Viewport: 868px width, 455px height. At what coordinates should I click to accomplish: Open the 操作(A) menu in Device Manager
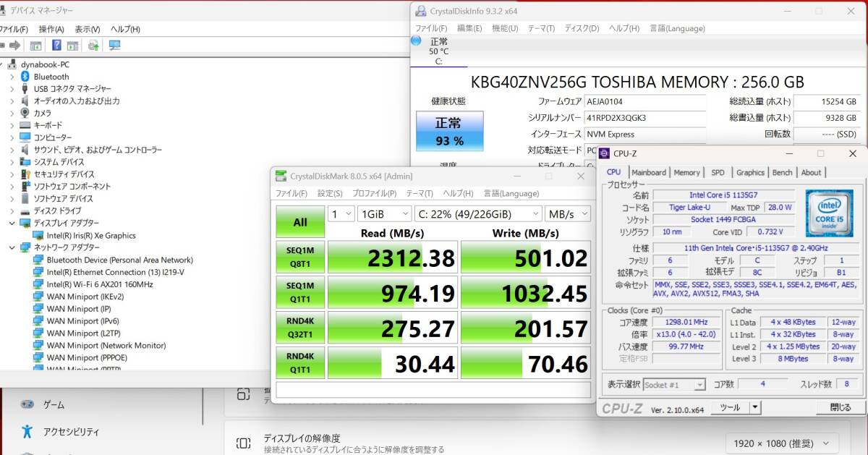(51, 29)
